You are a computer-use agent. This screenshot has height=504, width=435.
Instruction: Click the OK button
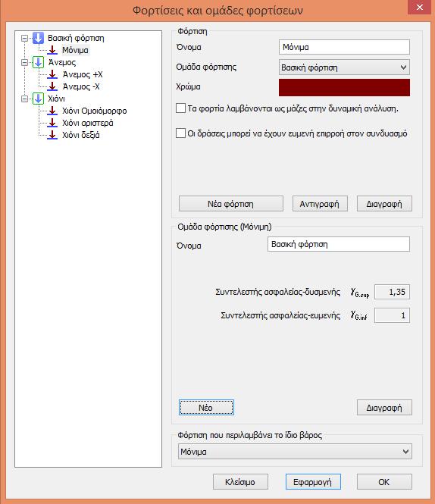click(x=384, y=482)
